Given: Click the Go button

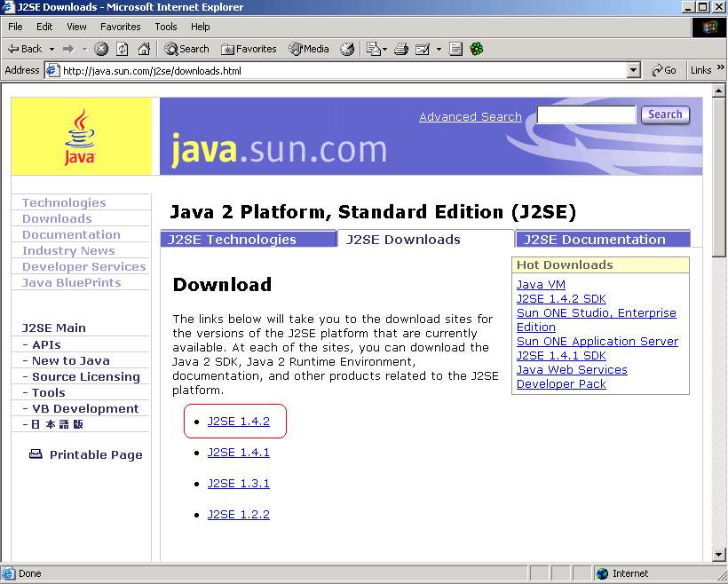Looking at the screenshot, I should (664, 70).
